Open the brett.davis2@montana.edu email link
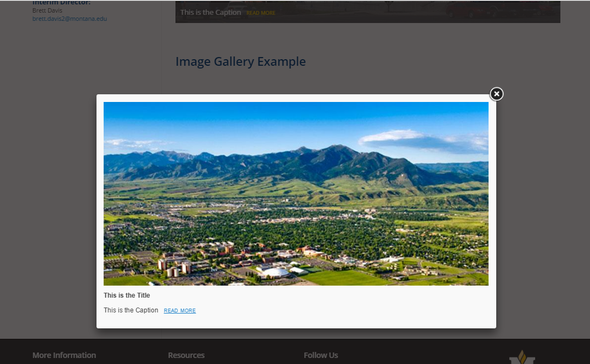The width and height of the screenshot is (590, 364). point(70,19)
